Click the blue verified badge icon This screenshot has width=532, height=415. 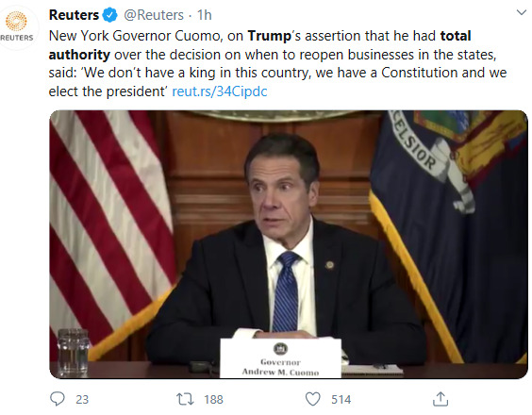[x=110, y=15]
